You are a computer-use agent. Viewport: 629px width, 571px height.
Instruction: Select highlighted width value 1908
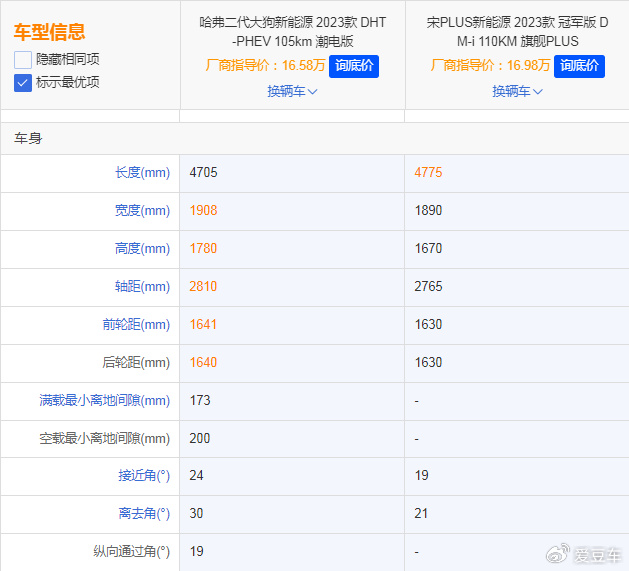[x=203, y=211]
